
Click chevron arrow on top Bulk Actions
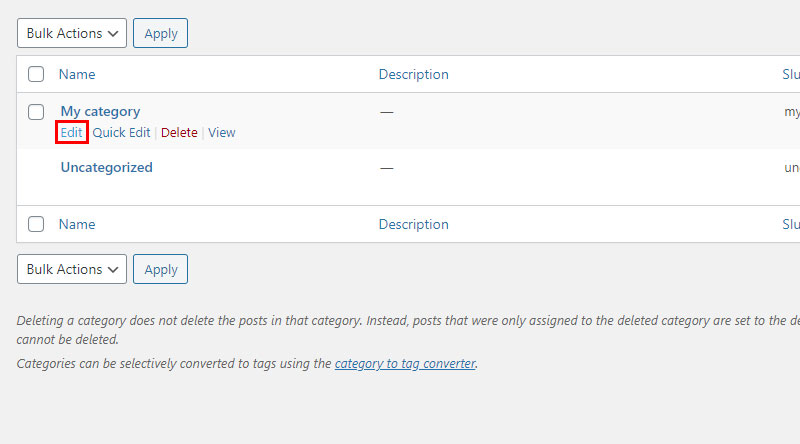point(113,34)
